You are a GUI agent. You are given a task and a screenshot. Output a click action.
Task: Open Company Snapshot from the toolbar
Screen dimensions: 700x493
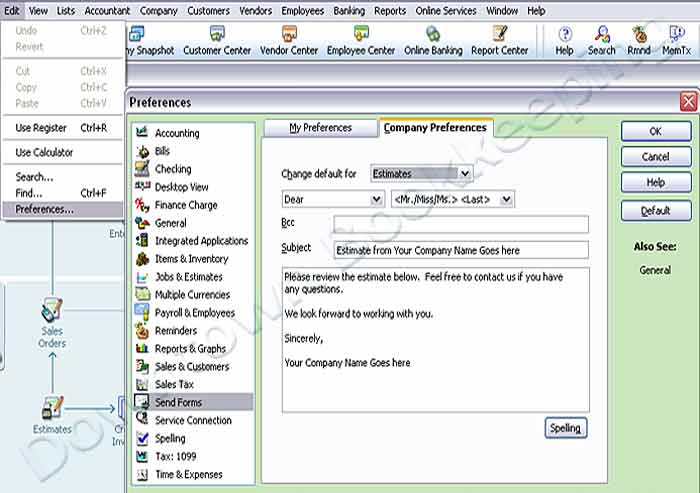pyautogui.click(x=151, y=41)
